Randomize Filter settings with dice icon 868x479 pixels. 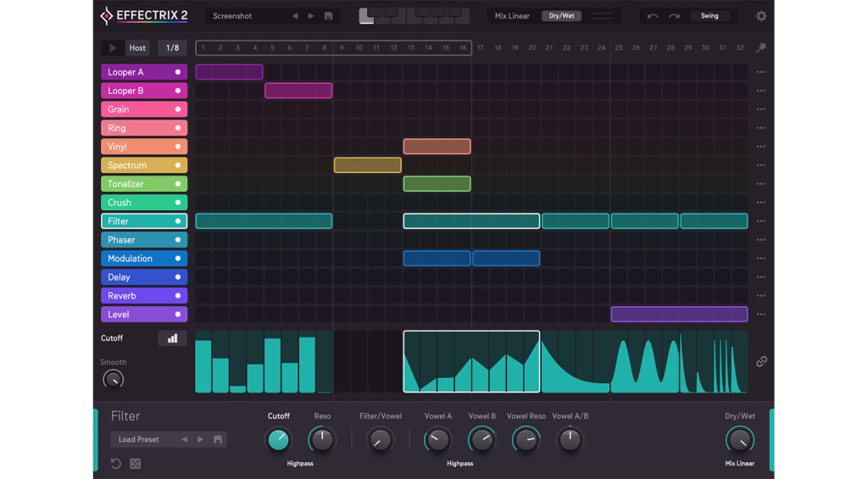tap(135, 464)
